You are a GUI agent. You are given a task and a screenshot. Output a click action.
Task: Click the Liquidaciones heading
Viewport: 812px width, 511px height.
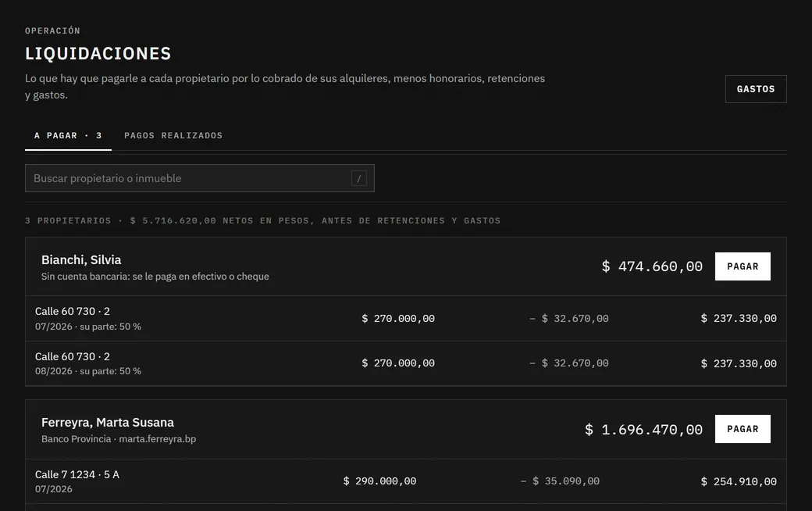[98, 53]
